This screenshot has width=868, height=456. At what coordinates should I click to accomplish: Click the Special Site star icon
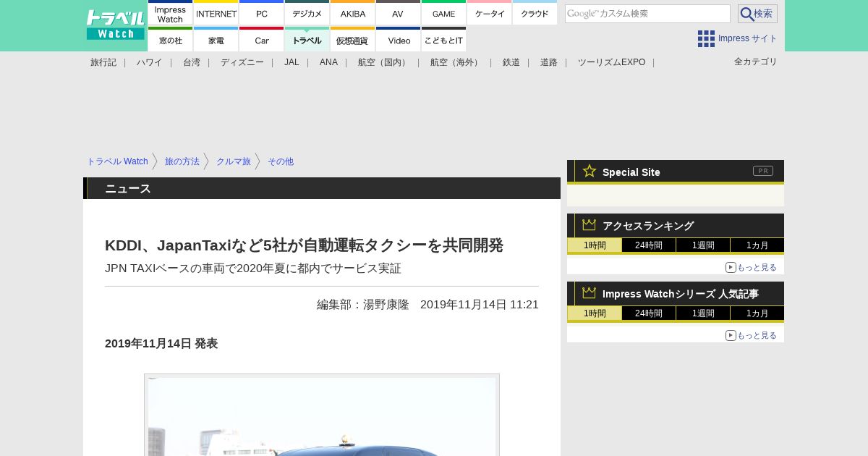point(590,171)
